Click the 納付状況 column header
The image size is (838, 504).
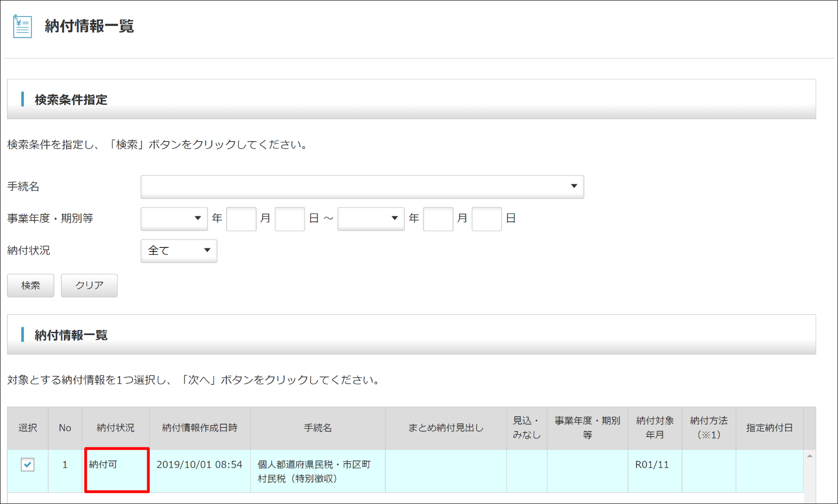coord(115,428)
